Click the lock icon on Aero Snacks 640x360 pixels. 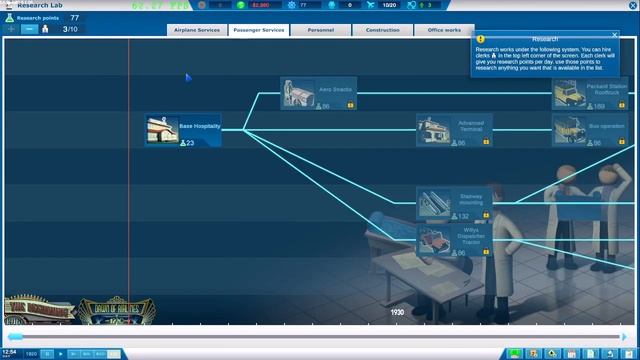point(351,105)
